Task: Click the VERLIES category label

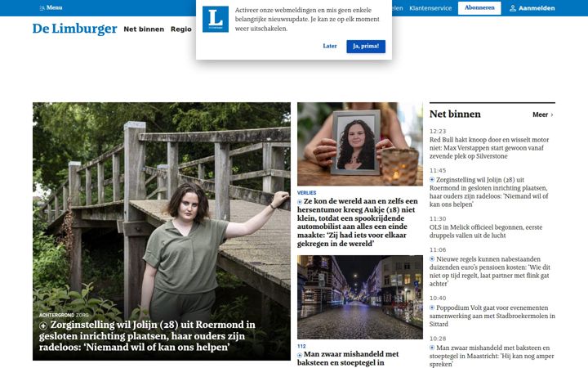Action: coord(306,193)
